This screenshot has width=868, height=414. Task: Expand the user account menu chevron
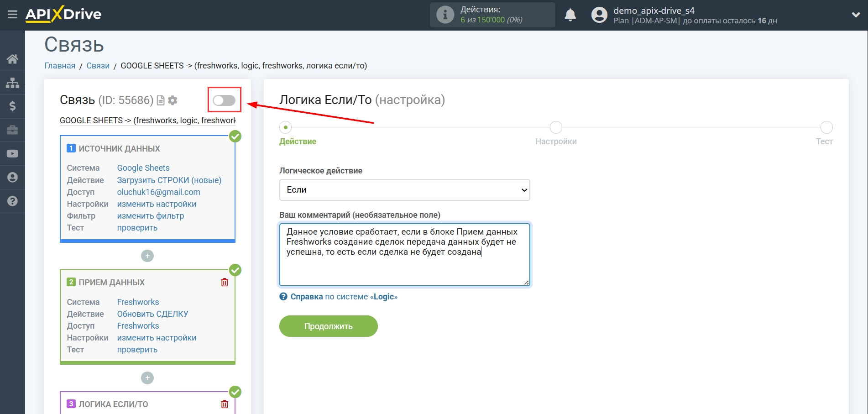(856, 15)
